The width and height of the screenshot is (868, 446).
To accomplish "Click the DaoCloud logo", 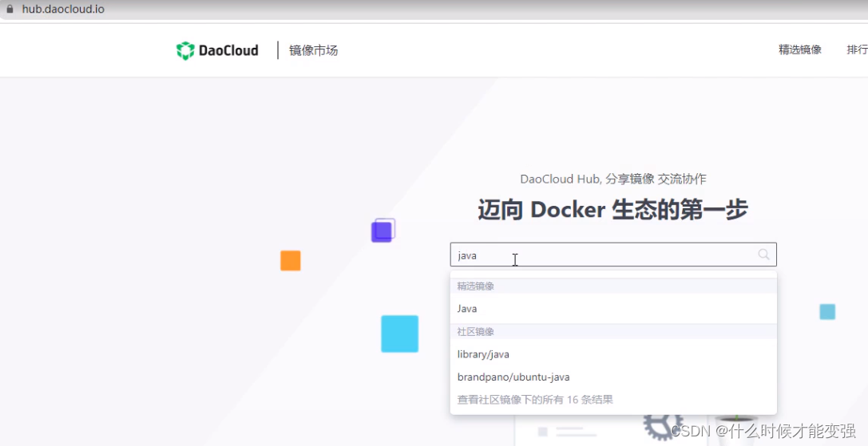I will (x=217, y=50).
